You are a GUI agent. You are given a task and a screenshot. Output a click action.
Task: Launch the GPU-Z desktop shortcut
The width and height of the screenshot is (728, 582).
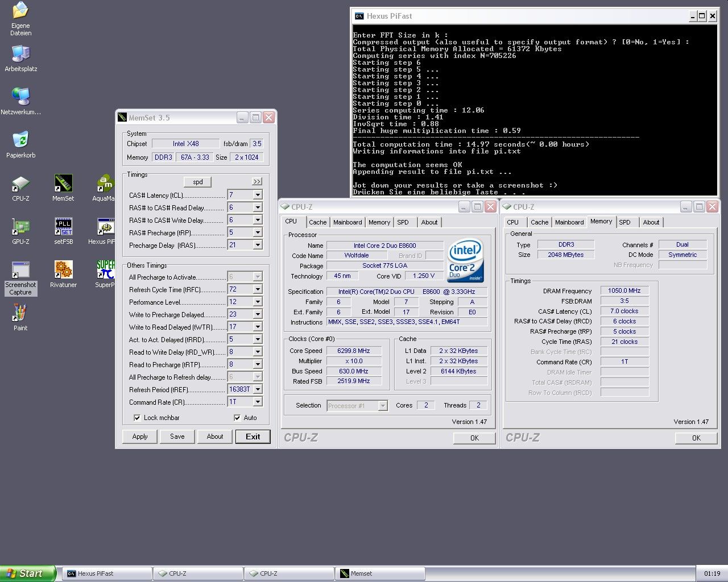(x=20, y=231)
